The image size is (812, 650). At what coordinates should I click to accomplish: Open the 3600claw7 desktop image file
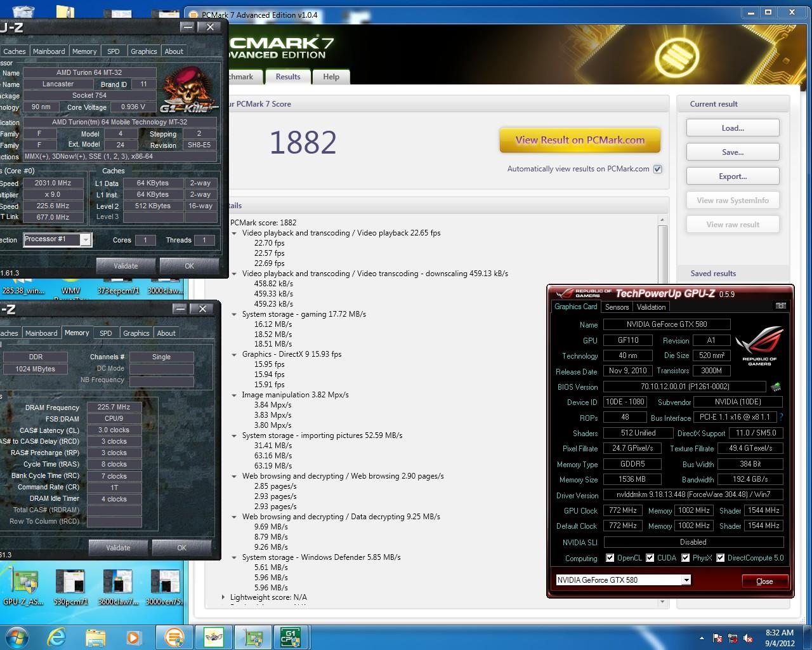[x=117, y=587]
